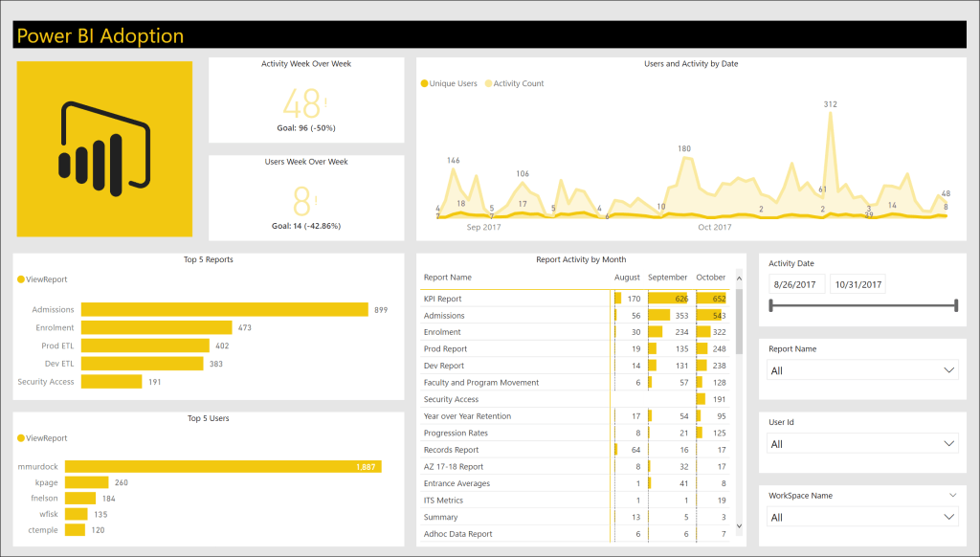
Task: Sort by the Report Name column header
Action: [x=448, y=278]
